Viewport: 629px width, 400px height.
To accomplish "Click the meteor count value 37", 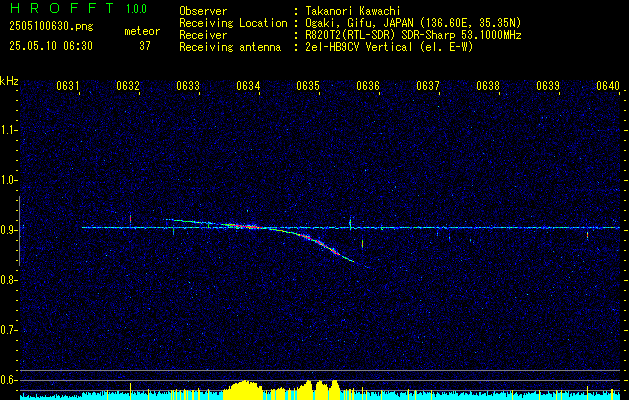I will (144, 46).
